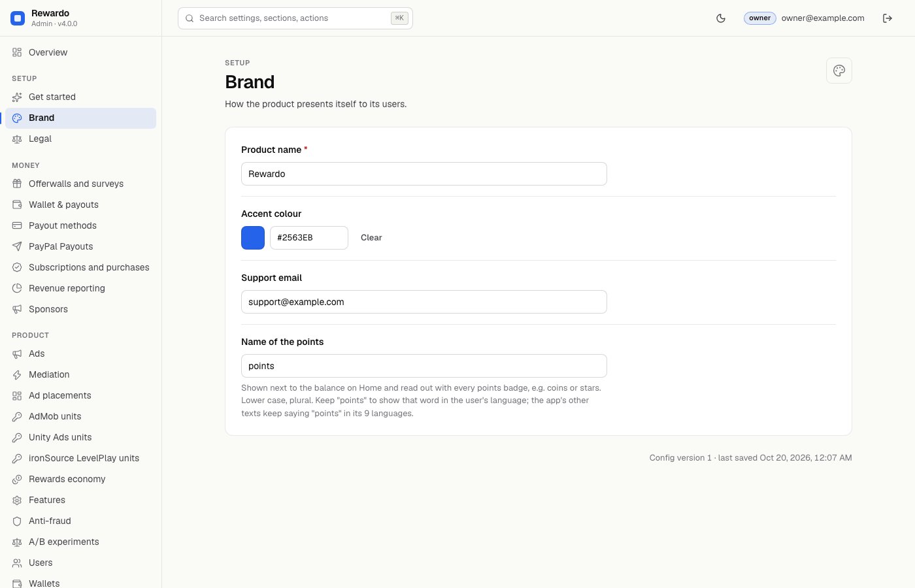This screenshot has width=915, height=588.
Task: Go to the Users section
Action: coord(81,563)
